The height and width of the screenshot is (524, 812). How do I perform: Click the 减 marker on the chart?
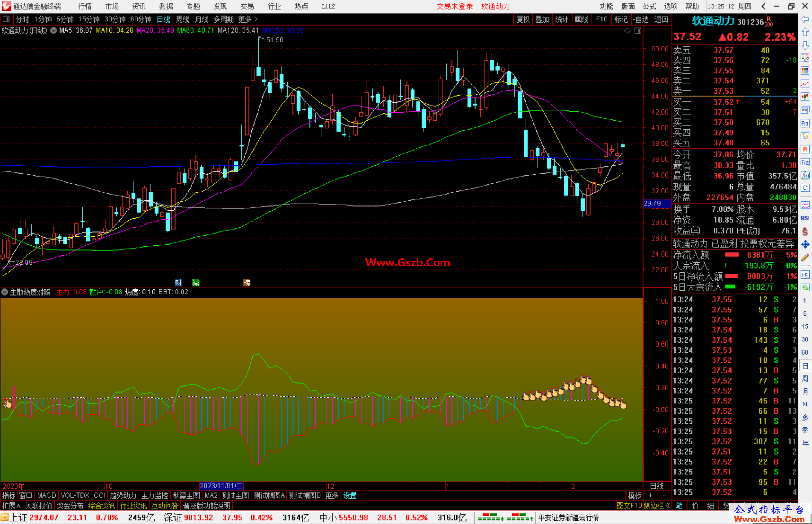pos(196,282)
